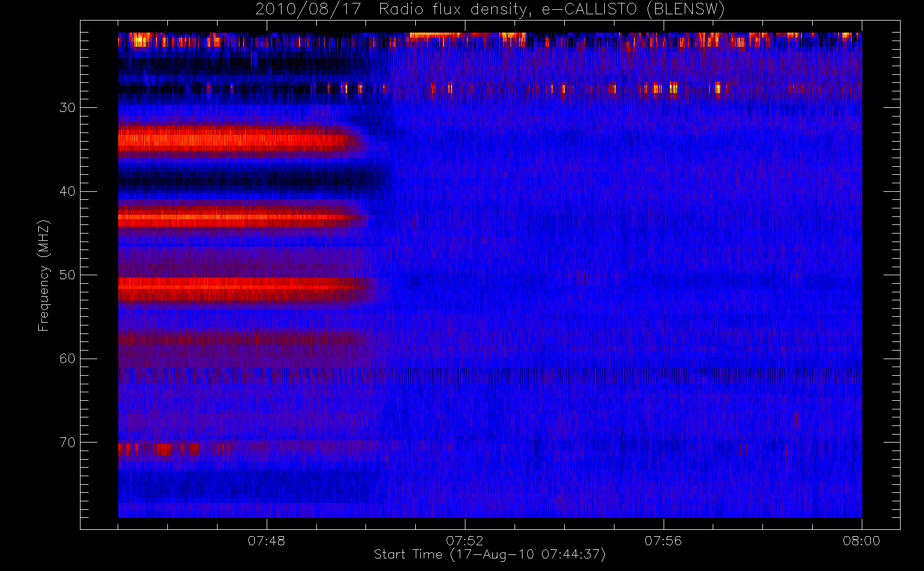The width and height of the screenshot is (924, 571).
Task: Click the dim red band near 58 MHz
Action: tap(240, 339)
